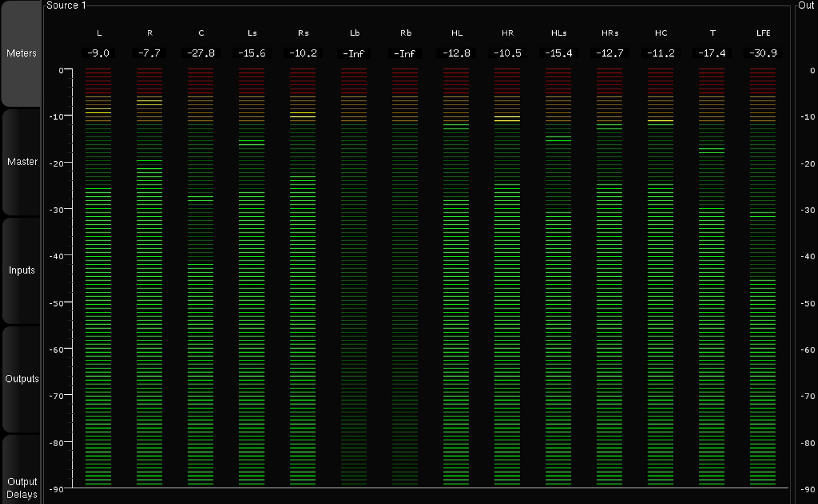Select the C channel readout showing -27.8
This screenshot has width=818, height=504.
pyautogui.click(x=201, y=53)
